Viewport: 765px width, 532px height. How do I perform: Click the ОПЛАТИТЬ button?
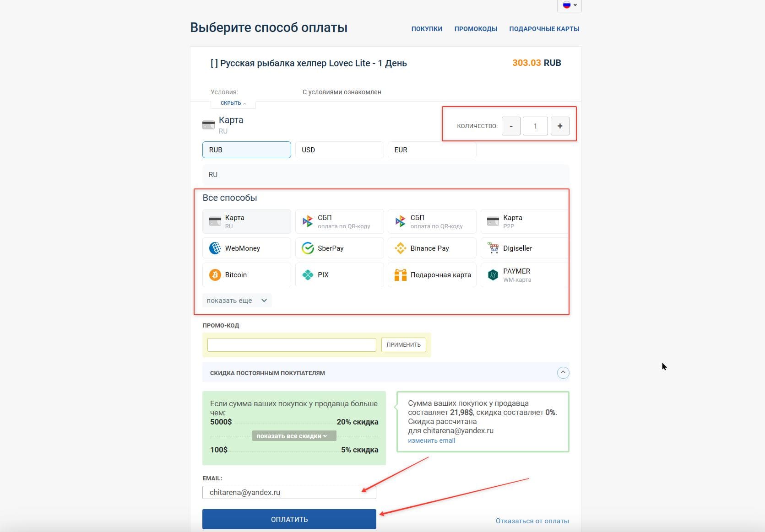pos(289,519)
